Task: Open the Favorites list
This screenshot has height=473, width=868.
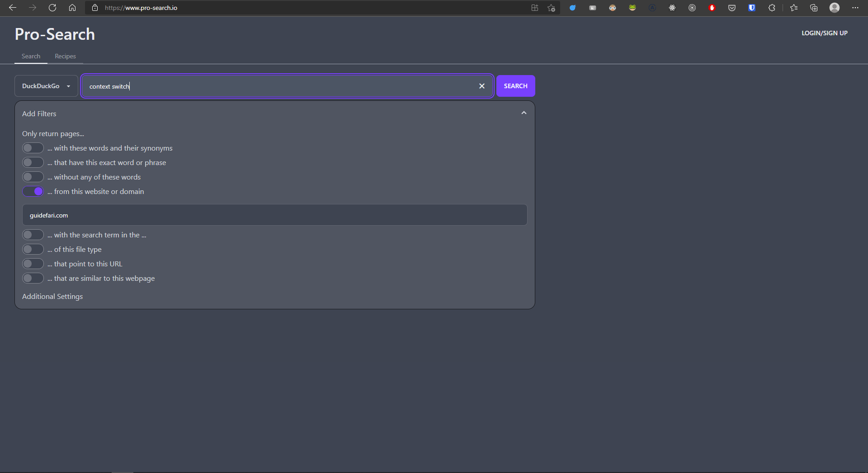Action: pyautogui.click(x=794, y=8)
